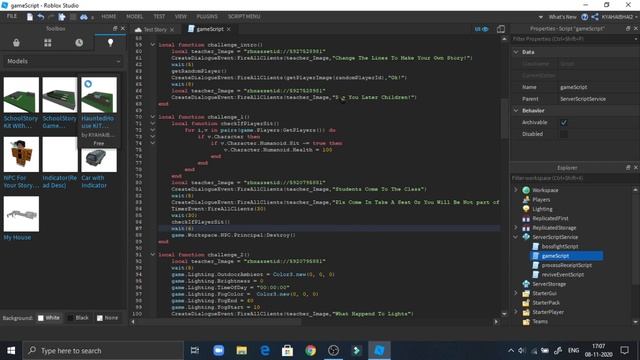Viewport: 640px width, 360px height.
Task: Select the SchoolStory Game thumbnail
Action: coord(60,95)
